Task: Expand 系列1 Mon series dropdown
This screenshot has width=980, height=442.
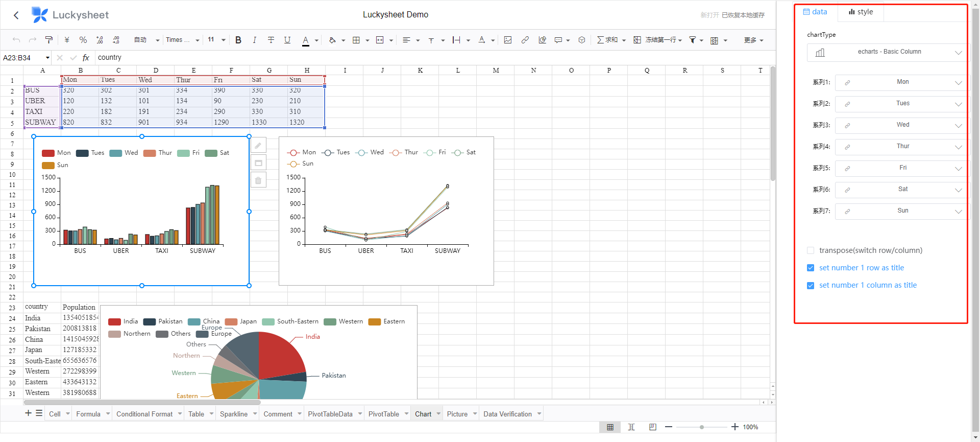Action: [x=901, y=82]
